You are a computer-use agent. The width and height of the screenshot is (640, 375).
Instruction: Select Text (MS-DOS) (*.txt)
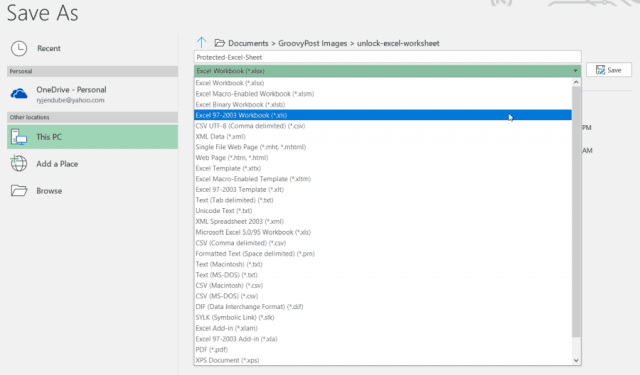[x=383, y=275]
